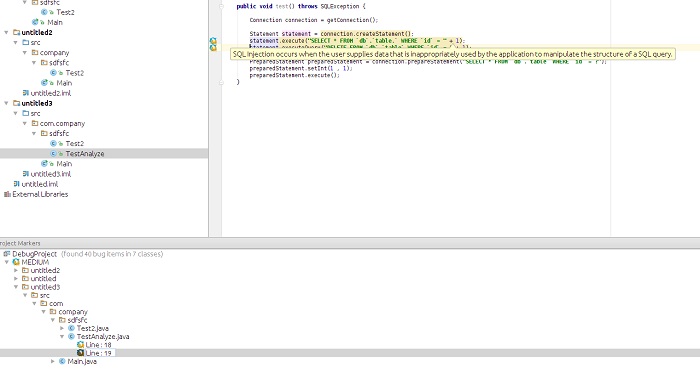Click the com package folder icon in bug tree
The width and height of the screenshot is (700, 373).
(x=44, y=303)
